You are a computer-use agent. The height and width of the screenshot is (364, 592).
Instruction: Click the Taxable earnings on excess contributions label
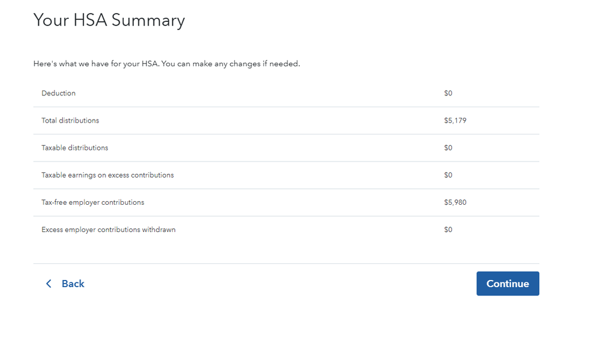(107, 175)
